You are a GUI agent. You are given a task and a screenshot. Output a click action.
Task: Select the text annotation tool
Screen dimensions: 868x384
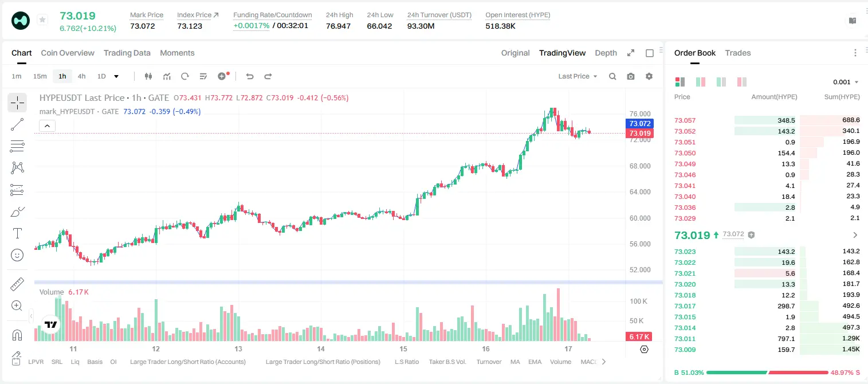(17, 233)
